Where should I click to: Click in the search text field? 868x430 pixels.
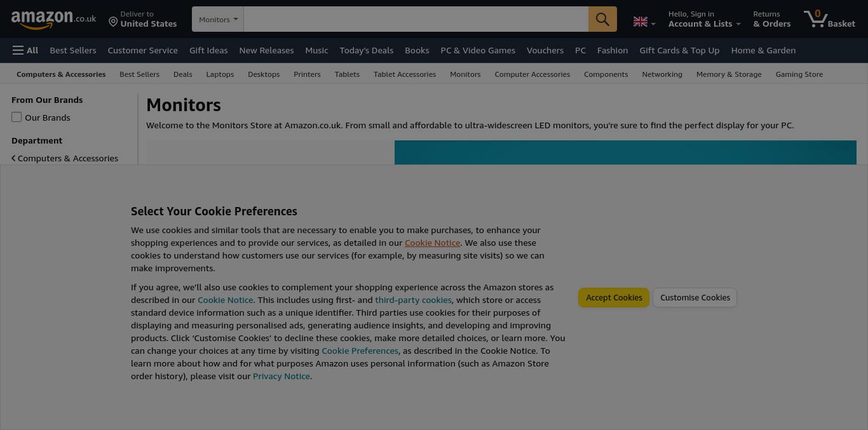pyautogui.click(x=416, y=19)
